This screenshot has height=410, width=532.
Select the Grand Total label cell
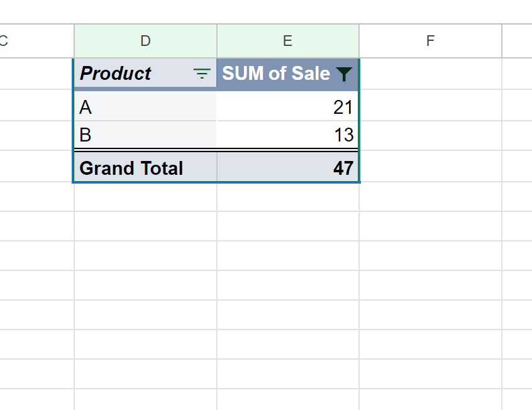131,168
